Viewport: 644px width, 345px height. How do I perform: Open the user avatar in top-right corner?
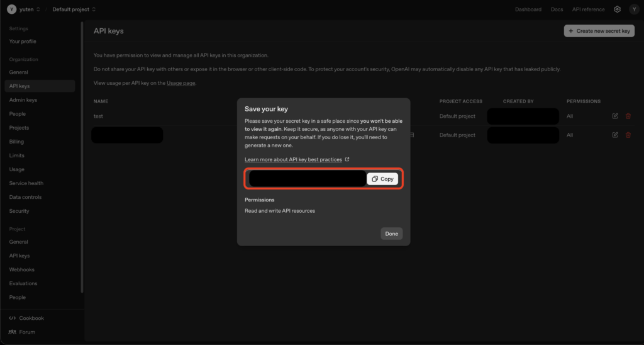click(633, 9)
